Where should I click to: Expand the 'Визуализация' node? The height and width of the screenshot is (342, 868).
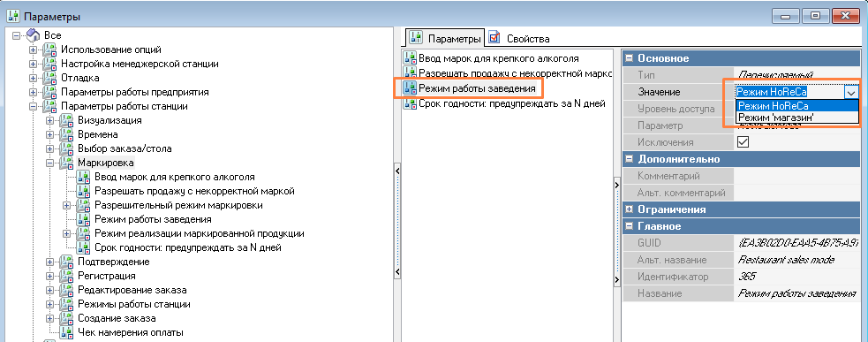point(49,120)
